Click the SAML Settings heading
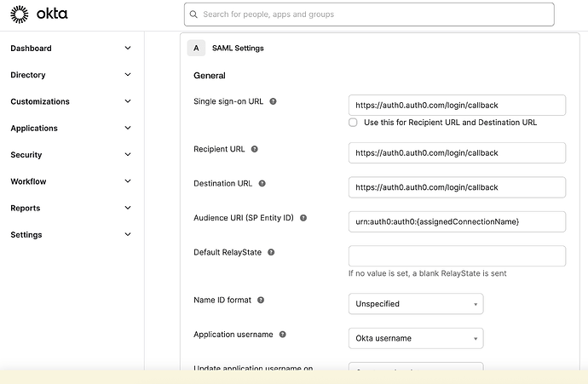 238,48
